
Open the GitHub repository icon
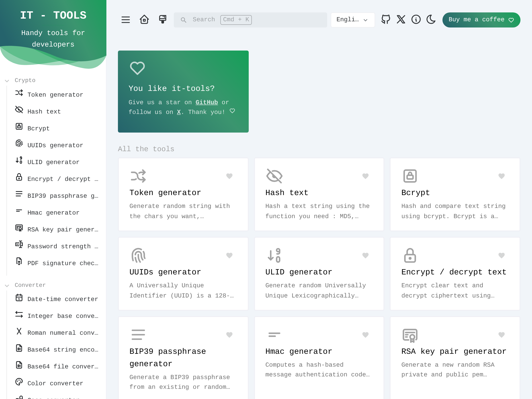click(x=385, y=19)
